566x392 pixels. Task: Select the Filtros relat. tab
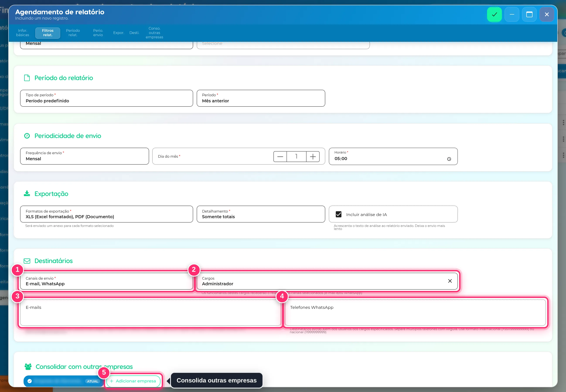[x=48, y=33]
